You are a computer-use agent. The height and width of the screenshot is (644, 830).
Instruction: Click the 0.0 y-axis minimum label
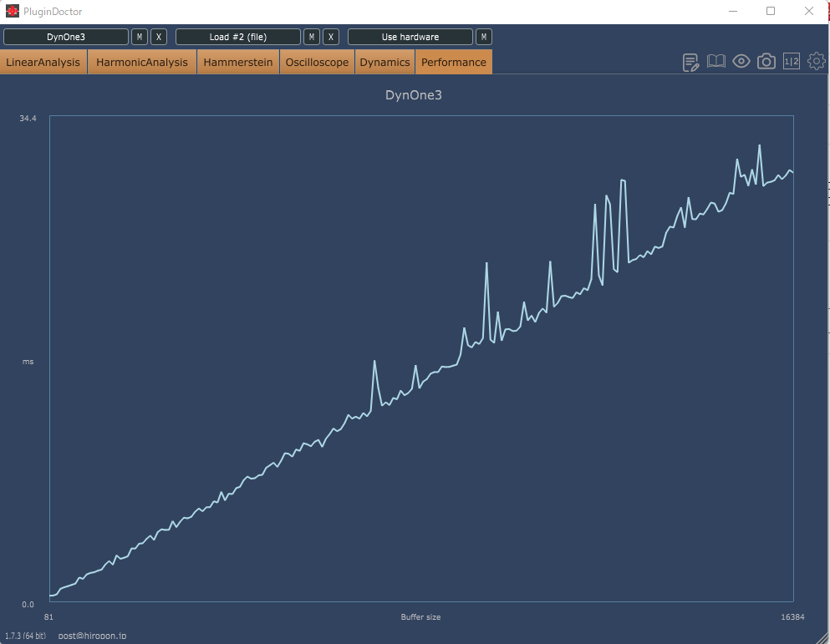(28, 604)
